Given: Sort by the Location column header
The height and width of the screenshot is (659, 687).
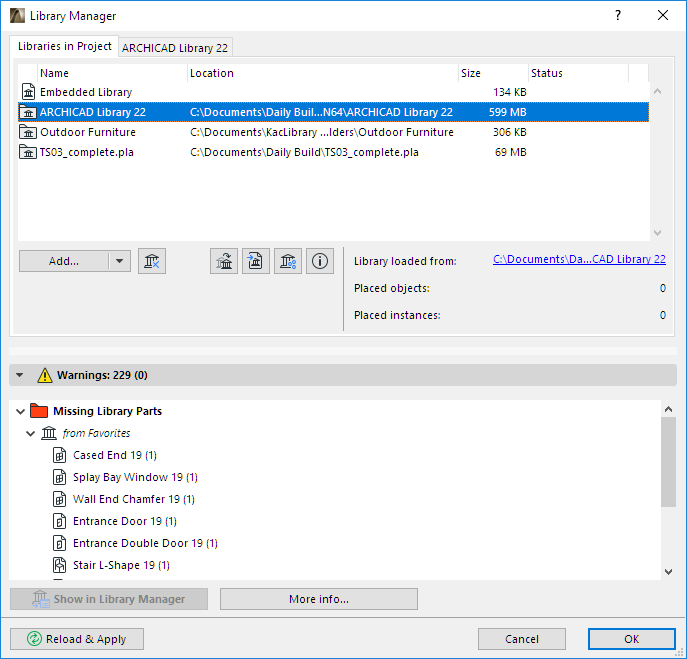Looking at the screenshot, I should coord(323,73).
